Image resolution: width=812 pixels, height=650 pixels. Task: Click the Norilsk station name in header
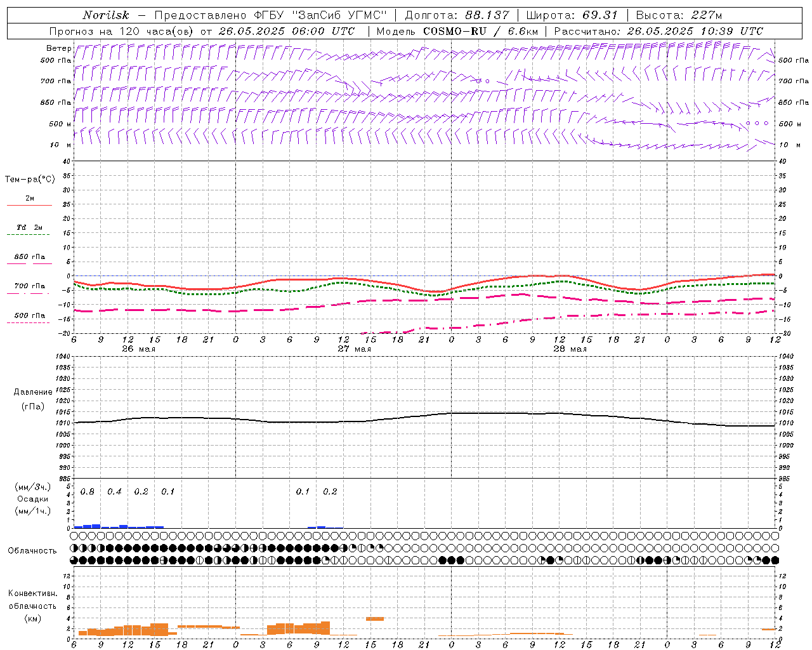pos(105,15)
